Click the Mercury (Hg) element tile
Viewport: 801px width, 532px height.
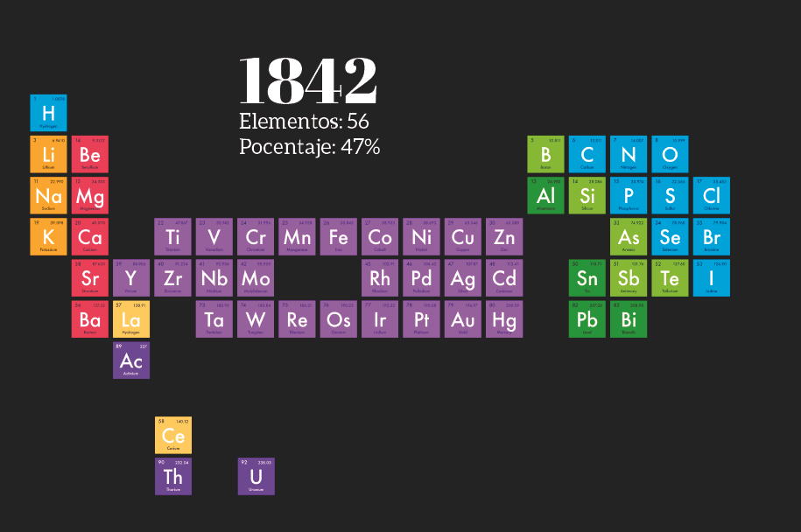[504, 319]
